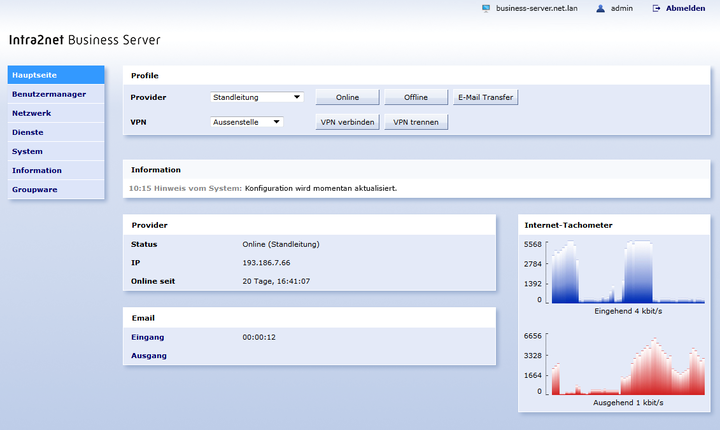This screenshot has height=430, width=720.
Task: Click the Intra2net Business Server logo
Action: [x=84, y=40]
